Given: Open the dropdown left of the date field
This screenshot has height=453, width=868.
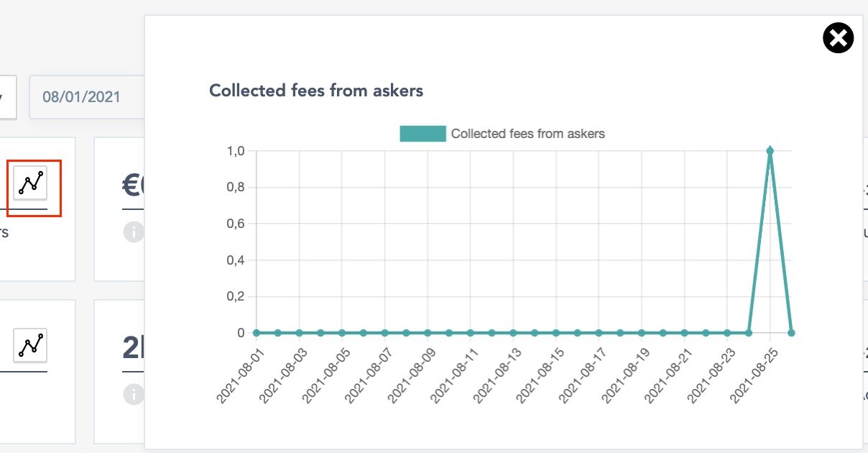Looking at the screenshot, I should point(7,97).
